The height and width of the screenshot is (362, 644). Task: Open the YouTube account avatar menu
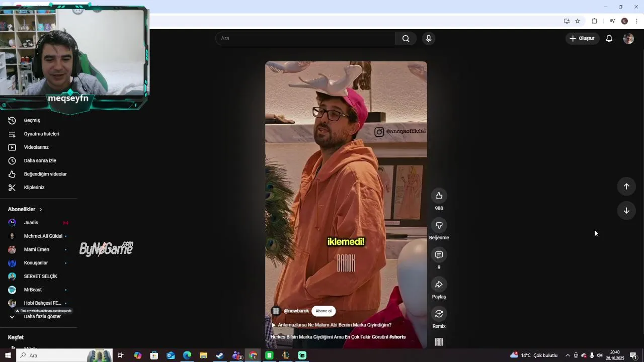(x=628, y=39)
